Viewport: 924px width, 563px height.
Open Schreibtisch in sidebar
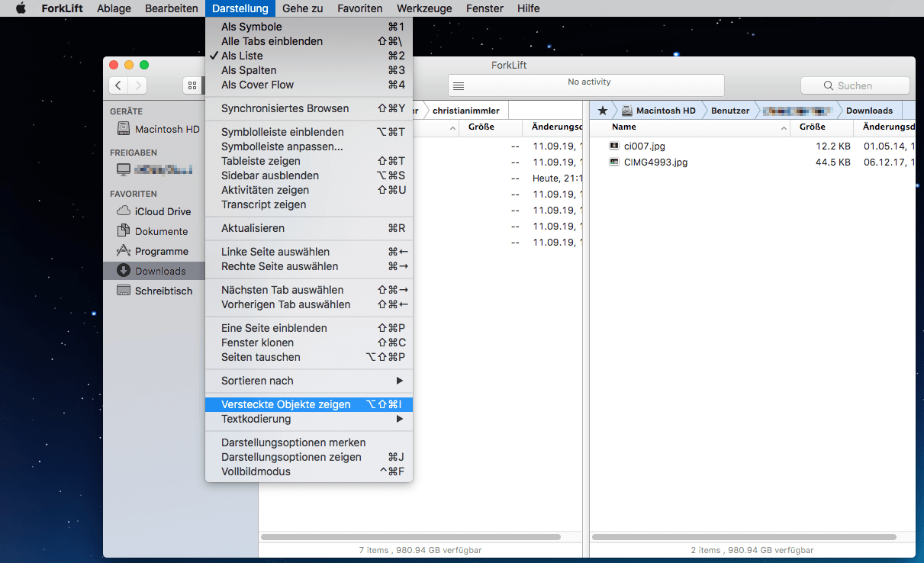pyautogui.click(x=154, y=291)
